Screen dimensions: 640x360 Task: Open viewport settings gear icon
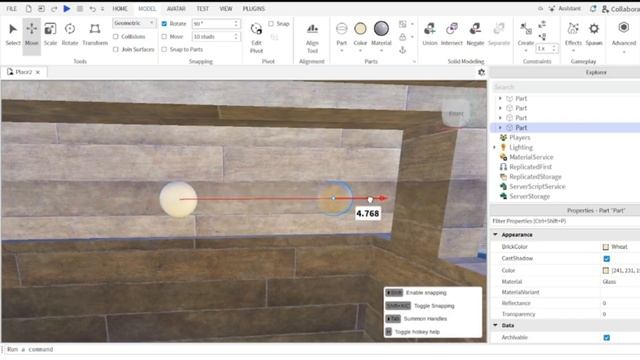click(482, 72)
